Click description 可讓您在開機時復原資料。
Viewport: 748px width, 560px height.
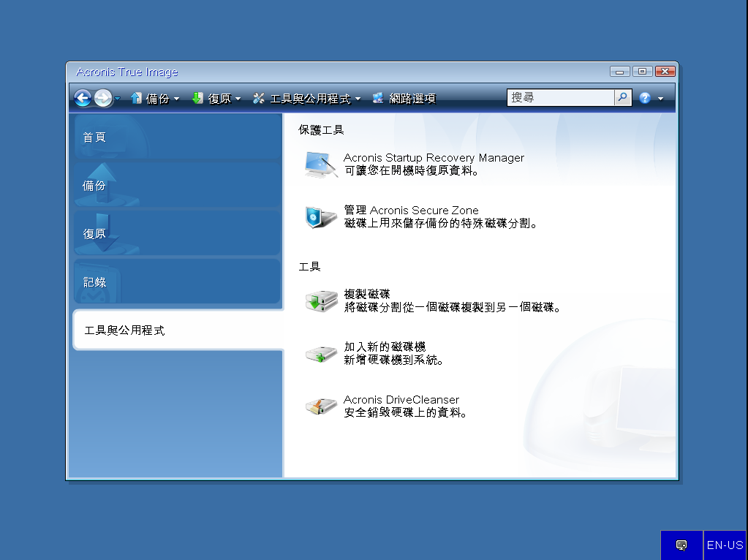(x=412, y=171)
